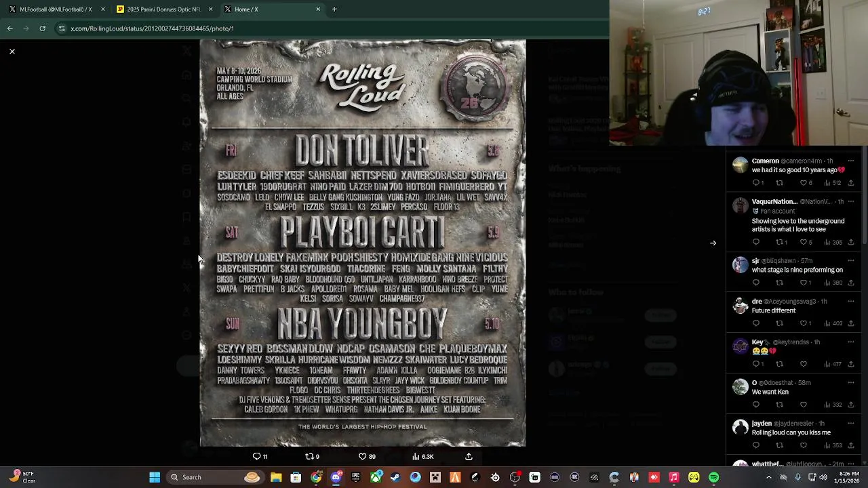Viewport: 868px width, 488px height.
Task: Share the Rolling Loud photo post
Action: pos(469,457)
